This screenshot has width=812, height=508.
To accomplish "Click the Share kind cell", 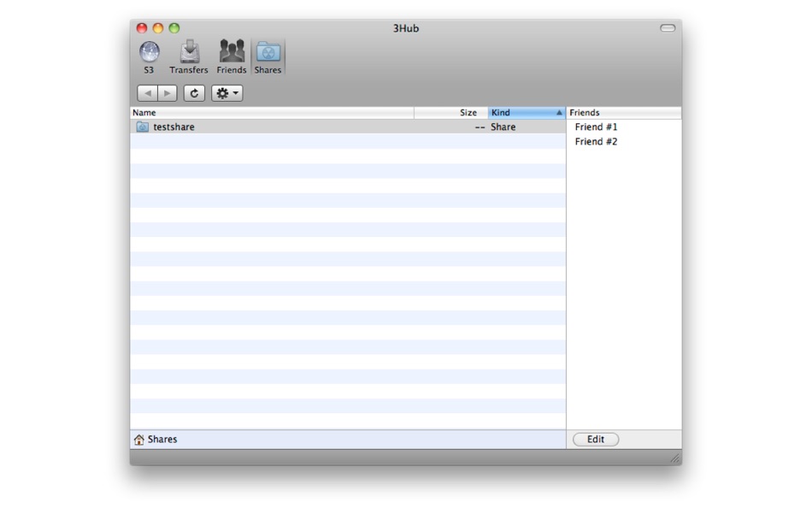I will pyautogui.click(x=503, y=127).
